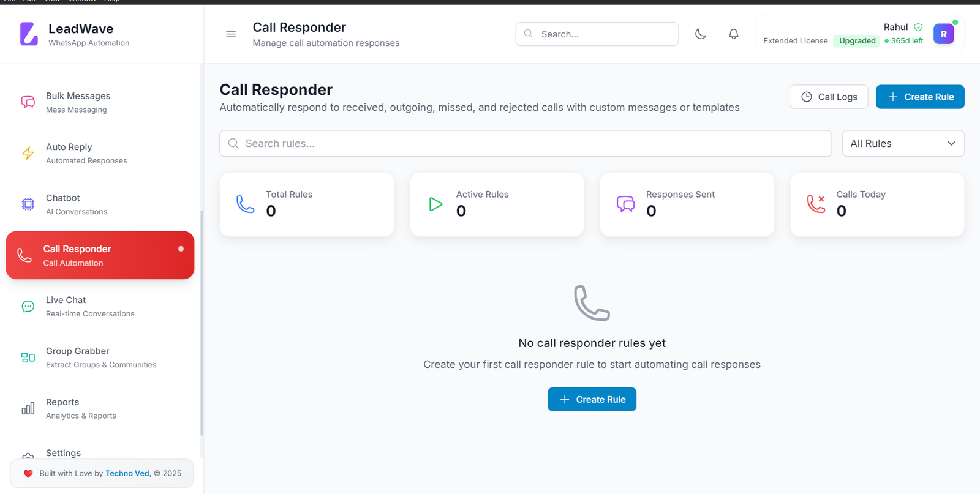Open Group Grabber from the sidebar
Viewport: 980px width, 494px height.
(x=100, y=357)
